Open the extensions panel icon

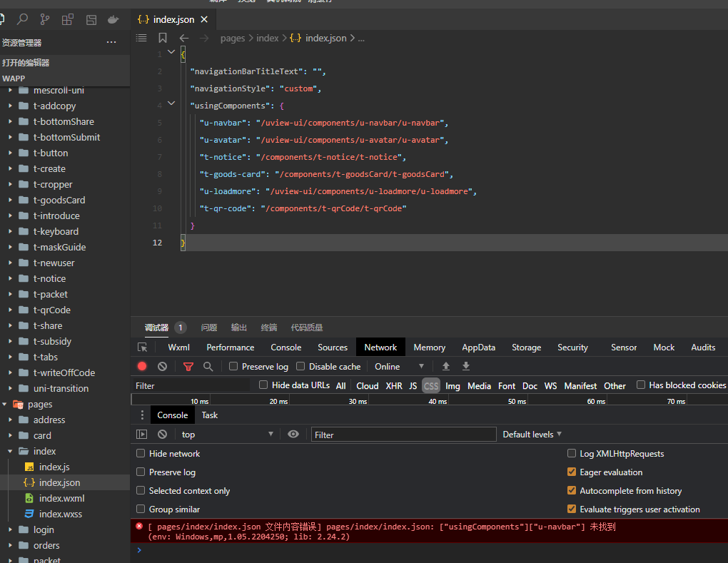(x=68, y=19)
